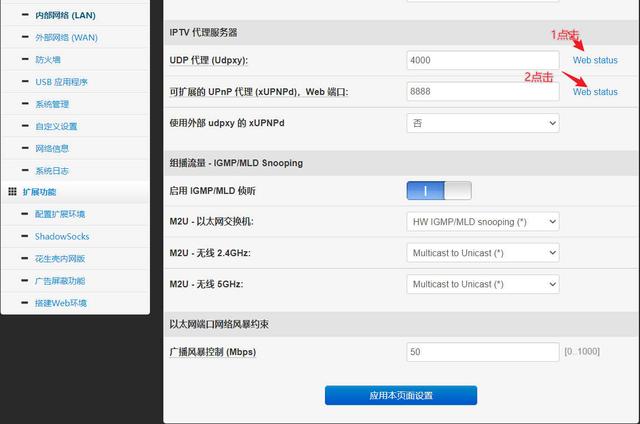
Task: Select the 系统管理 menu item
Action: pyautogui.click(x=52, y=104)
